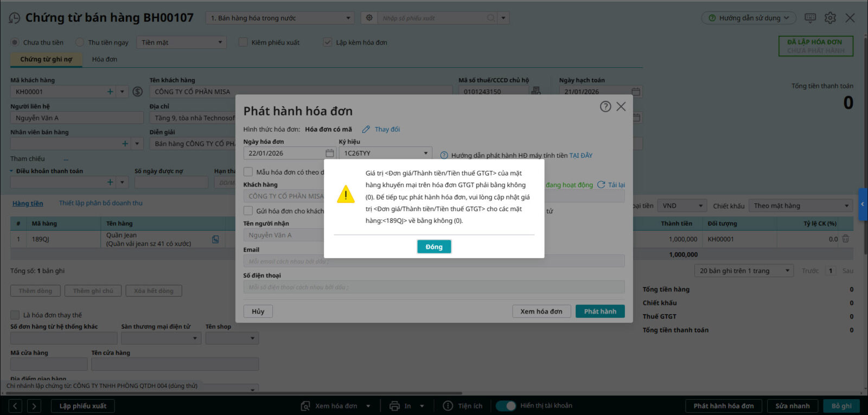
Task: Click the Email input field in the dialog
Action: tap(434, 261)
